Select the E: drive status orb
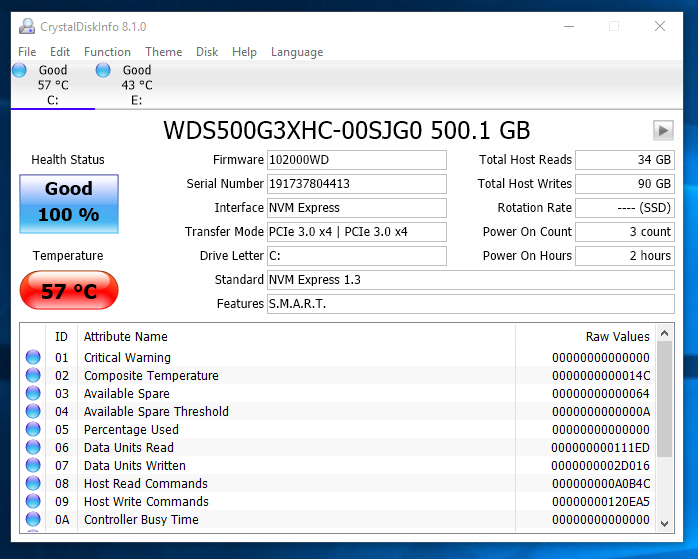The width and height of the screenshot is (698, 559). click(103, 70)
